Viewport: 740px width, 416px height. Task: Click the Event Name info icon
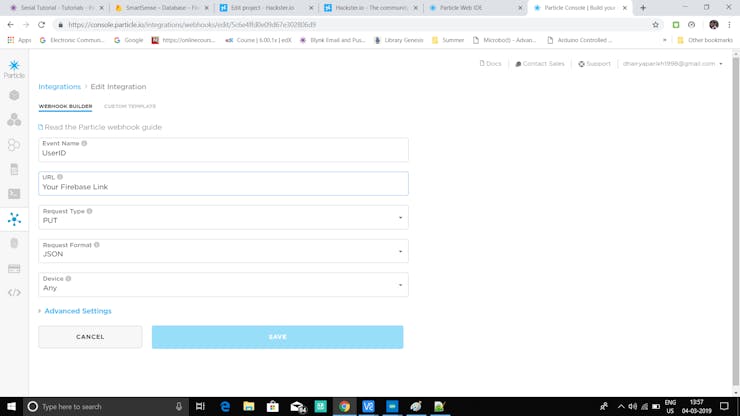coord(84,144)
